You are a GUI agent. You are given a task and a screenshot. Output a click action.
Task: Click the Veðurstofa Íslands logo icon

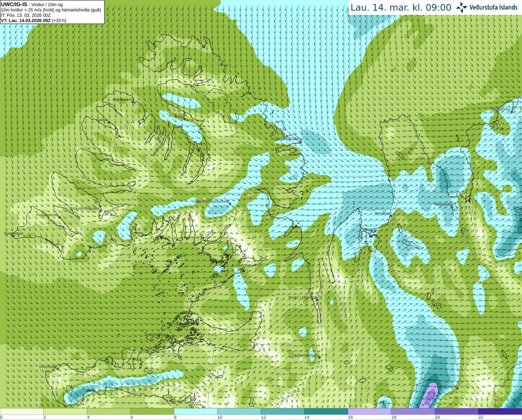(462, 7)
